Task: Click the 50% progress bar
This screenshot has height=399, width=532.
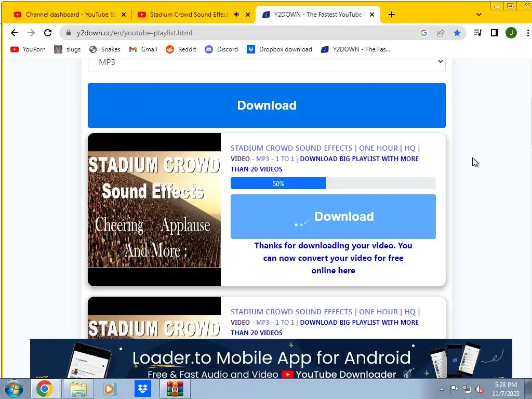Action: pos(333,183)
